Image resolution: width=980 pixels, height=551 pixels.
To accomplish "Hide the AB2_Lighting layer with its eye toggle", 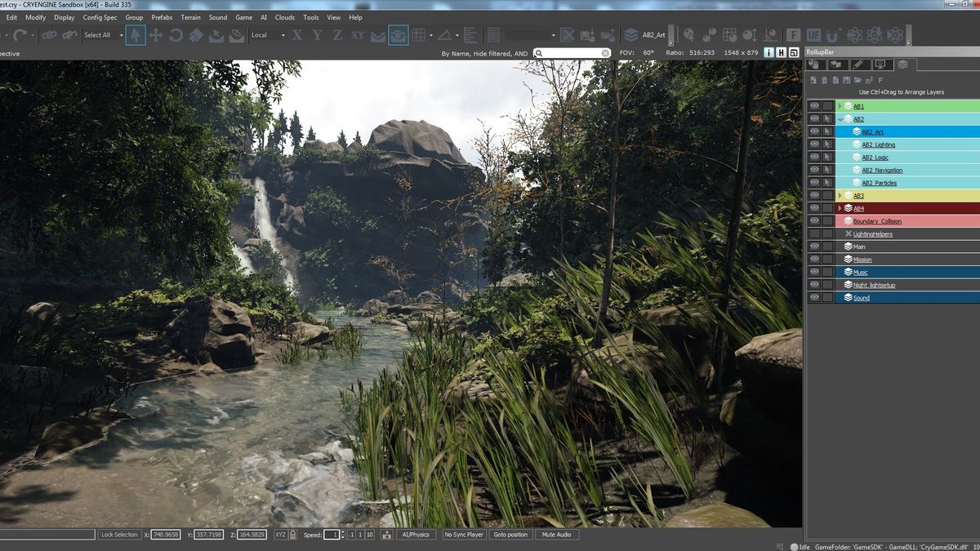I will pyautogui.click(x=814, y=144).
